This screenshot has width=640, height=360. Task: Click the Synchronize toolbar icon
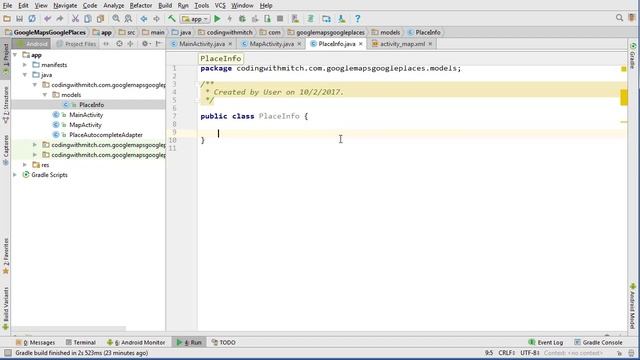32,19
